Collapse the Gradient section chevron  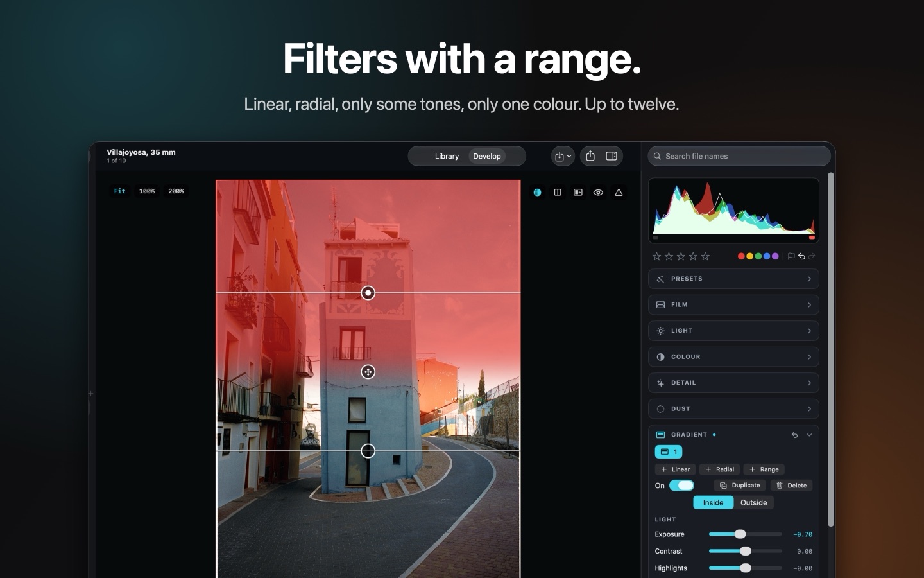[x=809, y=435]
